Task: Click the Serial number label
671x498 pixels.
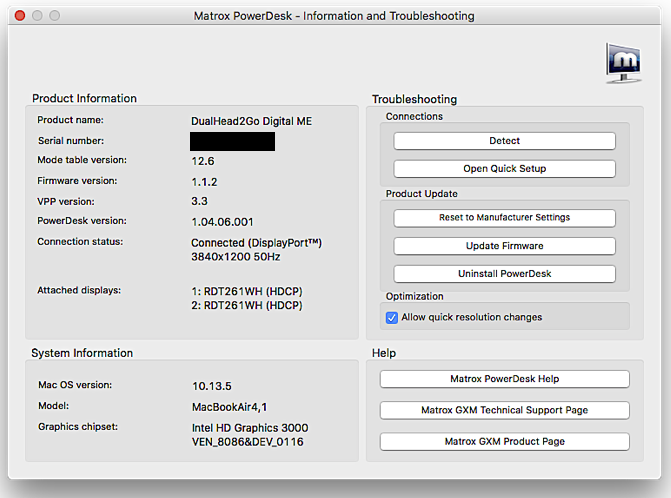Action: pyautogui.click(x=71, y=141)
